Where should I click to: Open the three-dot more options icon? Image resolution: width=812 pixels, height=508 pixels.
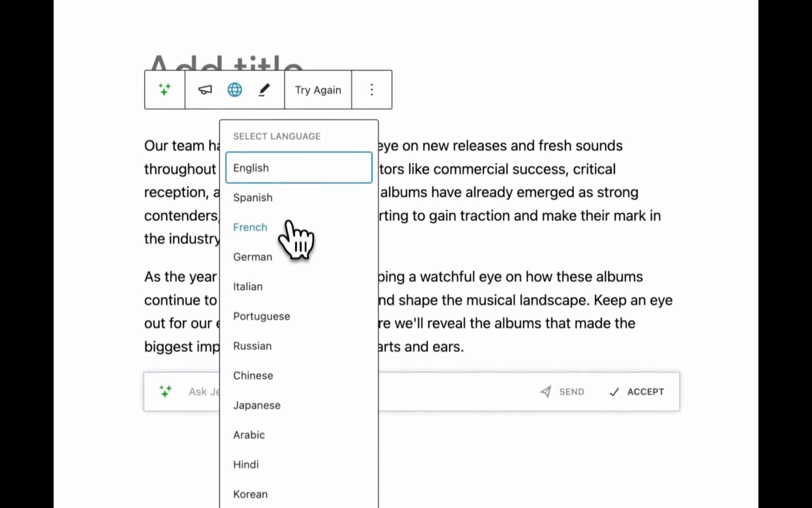click(371, 90)
